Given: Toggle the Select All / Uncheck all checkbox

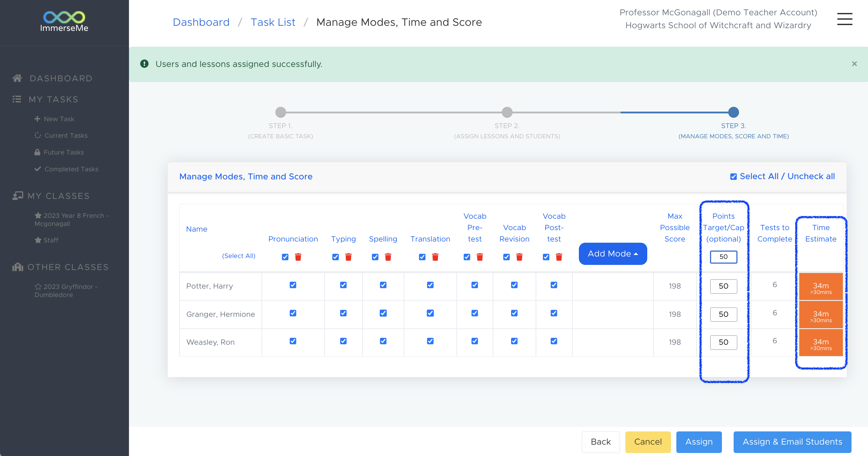Looking at the screenshot, I should (733, 177).
